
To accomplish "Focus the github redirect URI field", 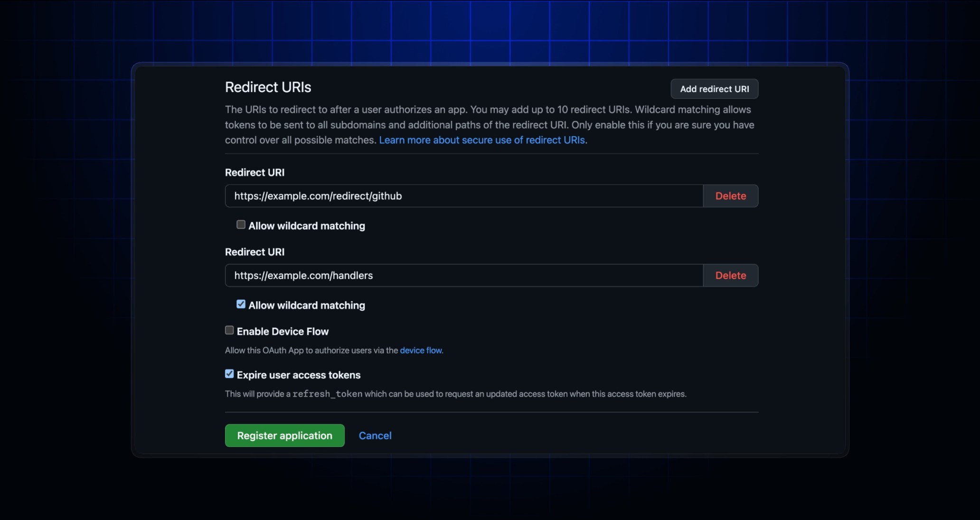I will 464,196.
